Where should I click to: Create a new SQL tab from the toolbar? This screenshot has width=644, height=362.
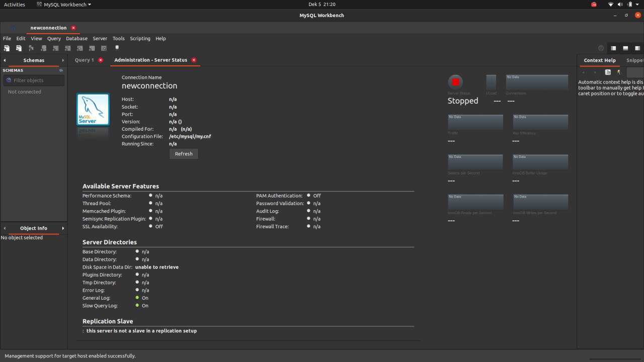coord(7,48)
